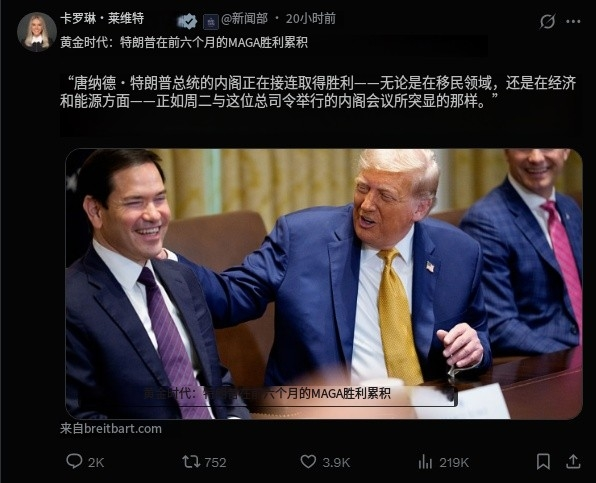Open the 20小时前 timestamp link

(x=311, y=19)
